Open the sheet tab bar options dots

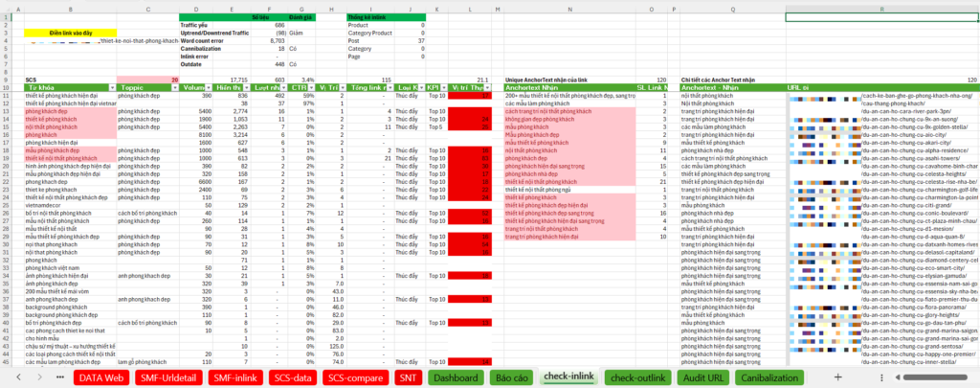[x=881, y=377]
